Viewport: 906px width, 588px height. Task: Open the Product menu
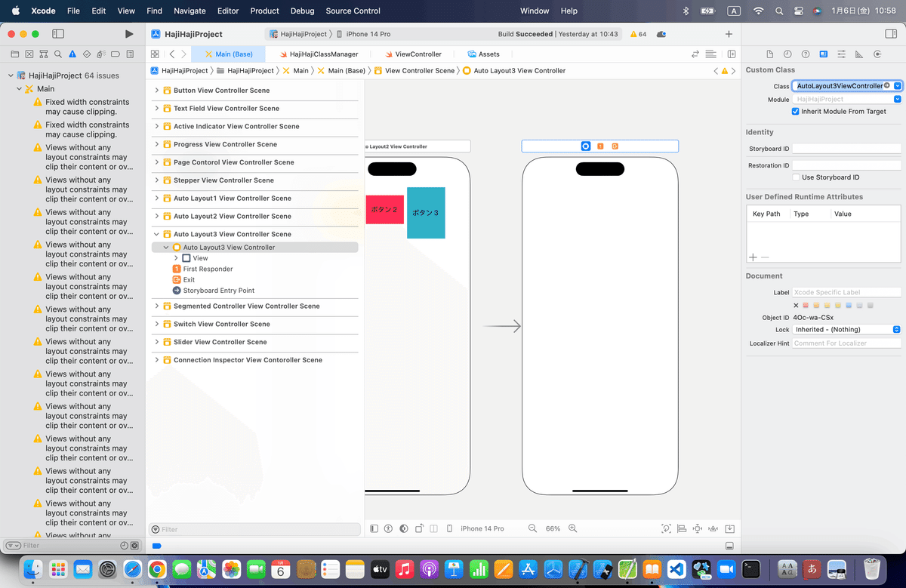[264, 11]
